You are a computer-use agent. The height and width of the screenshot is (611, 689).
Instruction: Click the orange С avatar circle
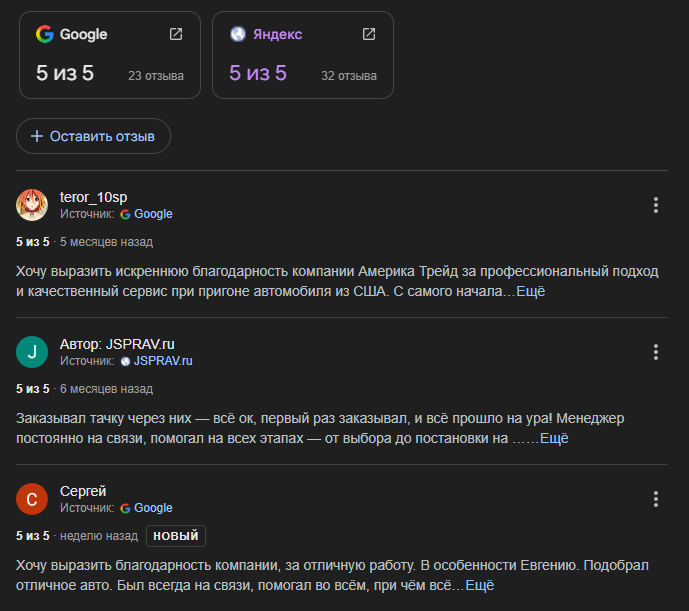[32, 499]
